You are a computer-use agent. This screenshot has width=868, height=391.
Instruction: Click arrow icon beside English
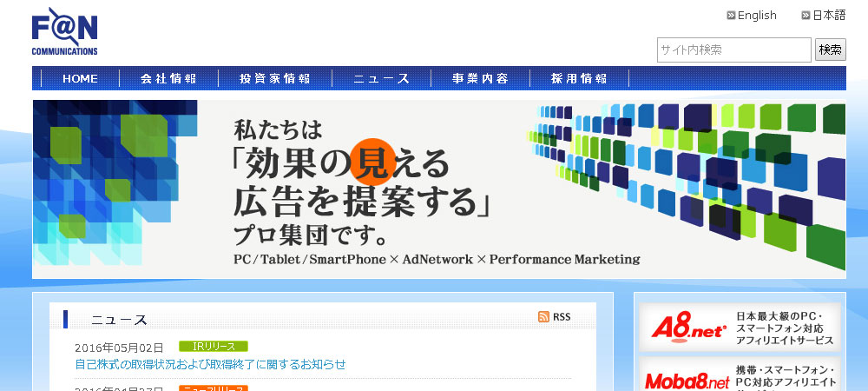coord(731,16)
